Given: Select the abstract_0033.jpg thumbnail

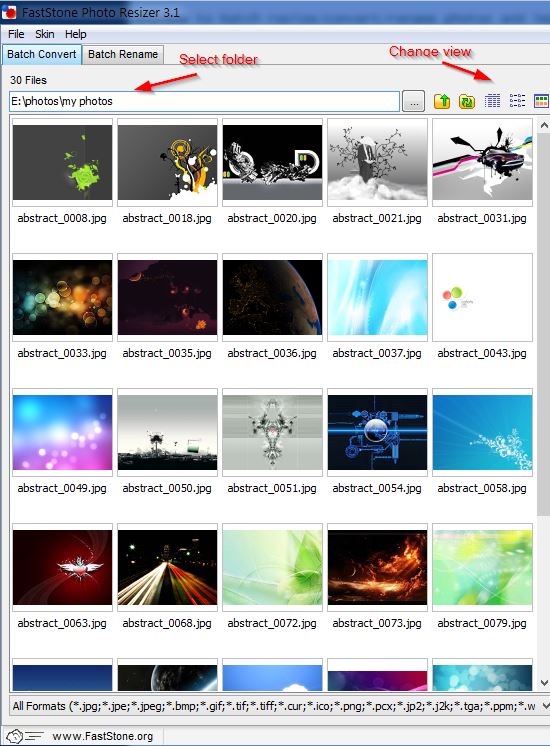Looking at the screenshot, I should [62, 297].
